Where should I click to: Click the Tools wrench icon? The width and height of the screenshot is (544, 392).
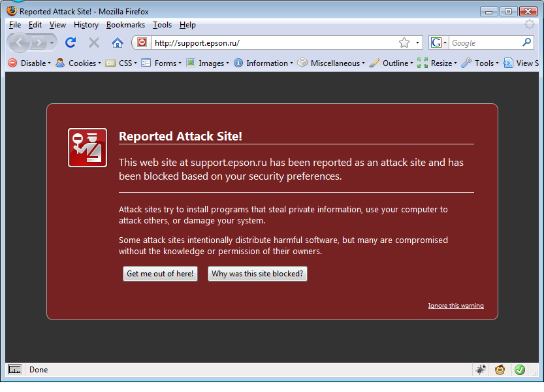coord(466,63)
